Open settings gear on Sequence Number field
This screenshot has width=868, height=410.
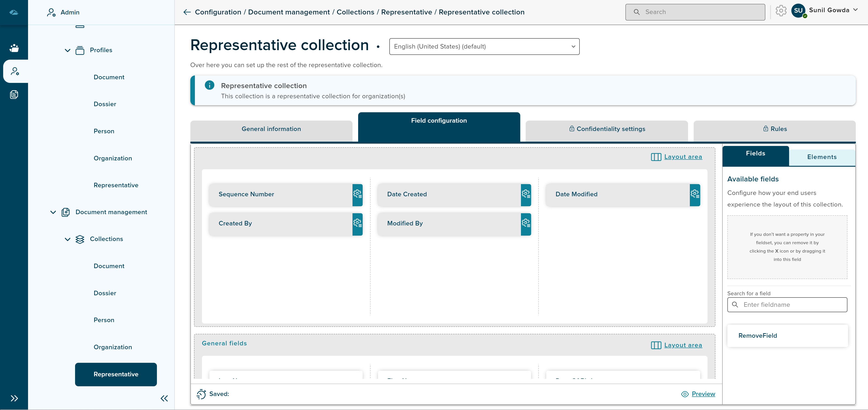pyautogui.click(x=357, y=194)
